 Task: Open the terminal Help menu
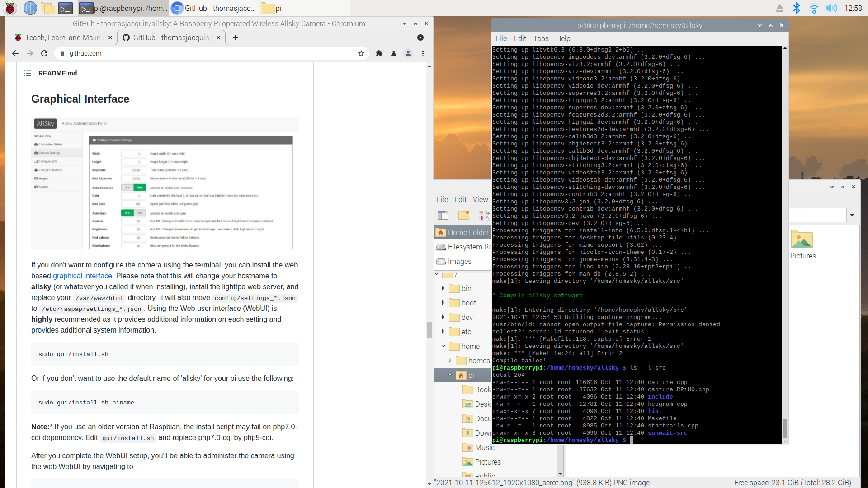[x=563, y=38]
